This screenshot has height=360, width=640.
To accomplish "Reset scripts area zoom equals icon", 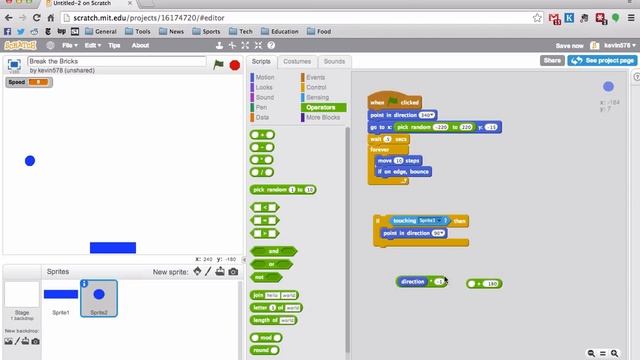I will [x=603, y=353].
